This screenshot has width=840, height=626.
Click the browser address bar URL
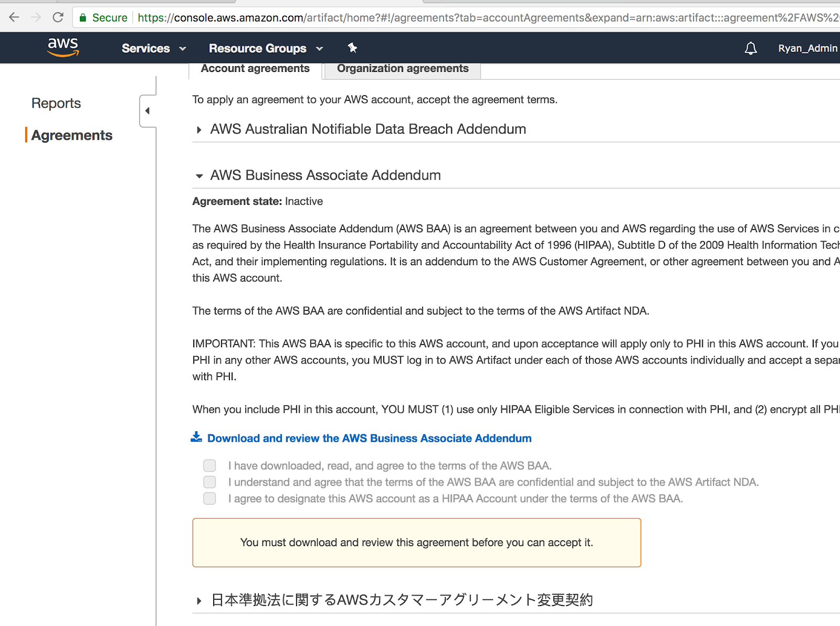488,18
